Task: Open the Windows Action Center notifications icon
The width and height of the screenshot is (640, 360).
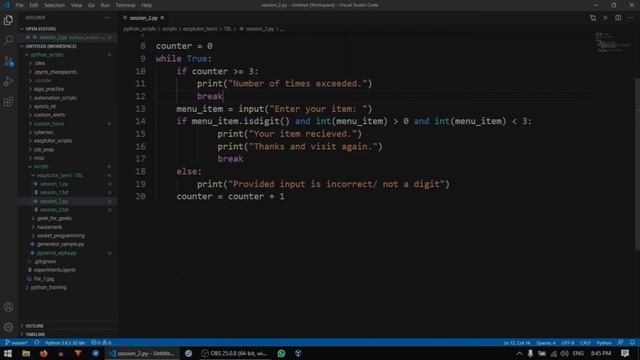Action: point(625,353)
